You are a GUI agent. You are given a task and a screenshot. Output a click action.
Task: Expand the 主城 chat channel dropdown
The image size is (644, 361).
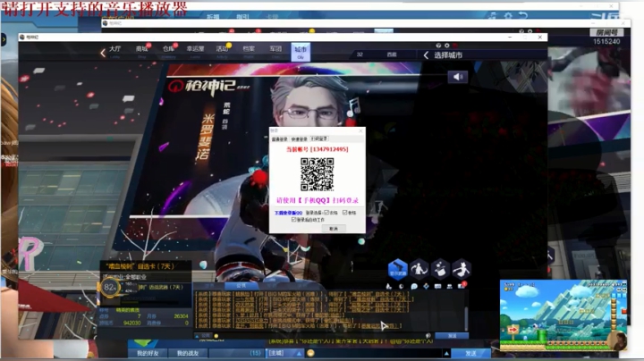(284, 353)
